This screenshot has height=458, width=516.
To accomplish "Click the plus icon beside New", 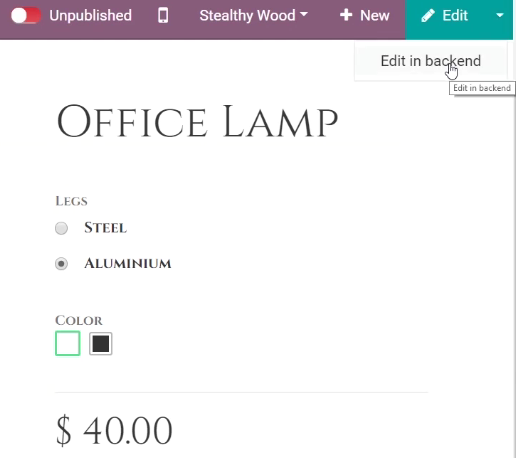I will point(346,15).
